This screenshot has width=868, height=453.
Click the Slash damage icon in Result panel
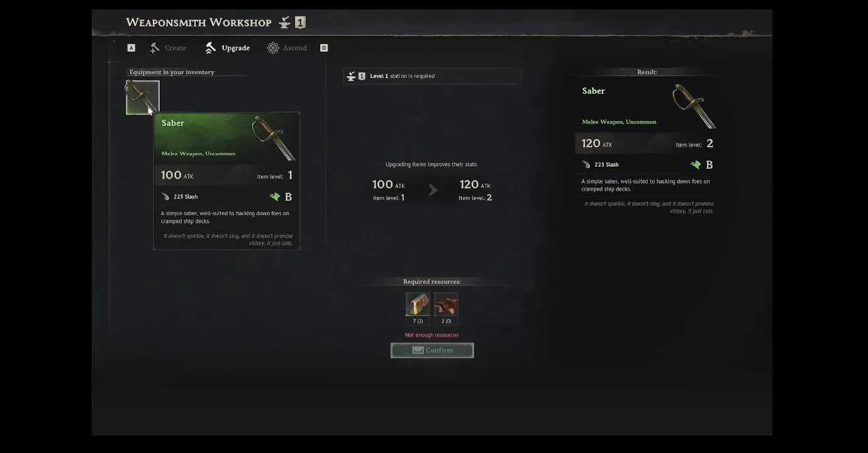click(586, 165)
